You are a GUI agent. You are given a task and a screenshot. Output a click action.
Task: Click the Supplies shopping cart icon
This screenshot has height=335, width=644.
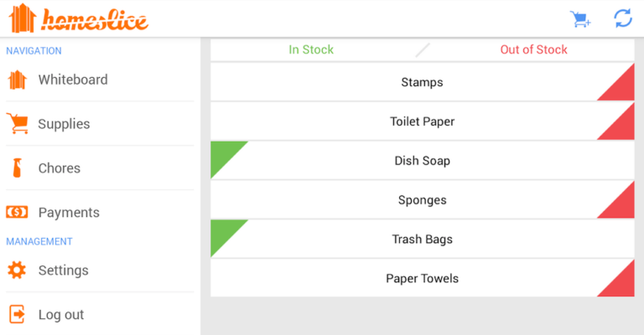(x=17, y=124)
